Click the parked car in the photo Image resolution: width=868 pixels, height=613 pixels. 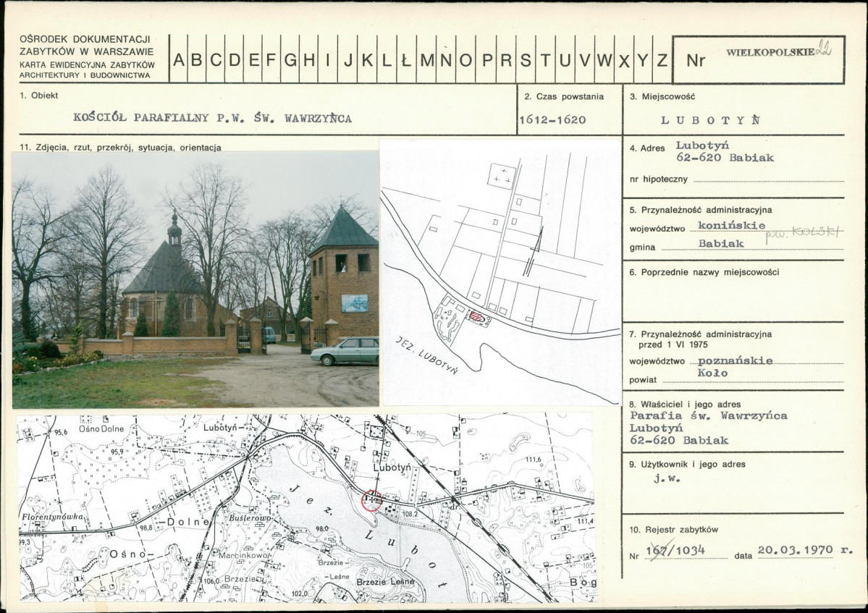345,352
